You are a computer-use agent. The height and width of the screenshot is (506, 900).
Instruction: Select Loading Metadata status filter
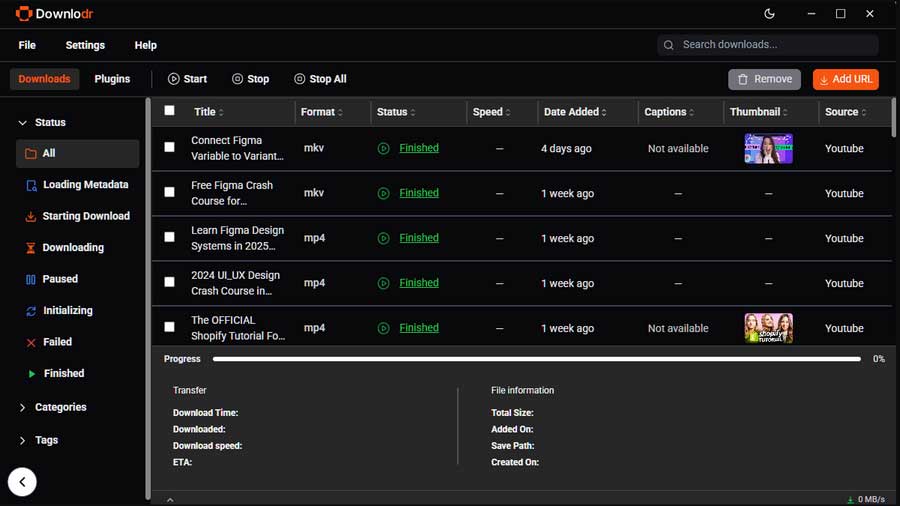pos(77,185)
